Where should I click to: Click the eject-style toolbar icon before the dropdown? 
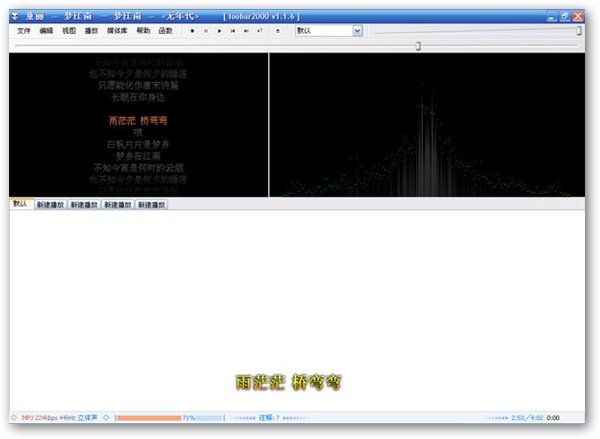(278, 31)
